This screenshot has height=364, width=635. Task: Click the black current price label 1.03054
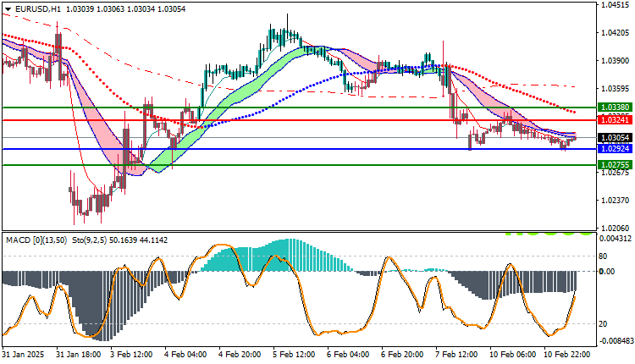tap(615, 138)
